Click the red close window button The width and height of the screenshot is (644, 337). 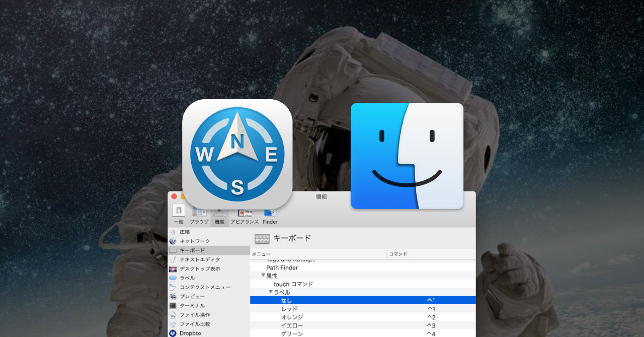tap(174, 196)
